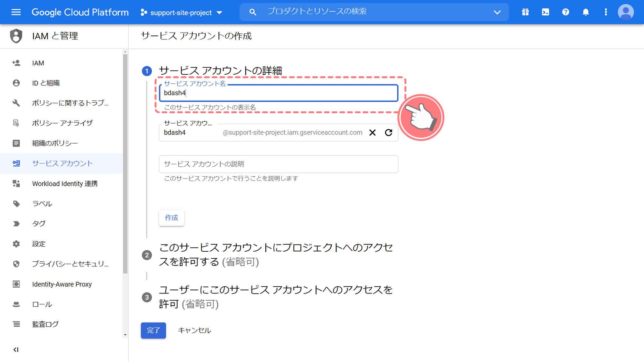Open 設定 in the sidebar
This screenshot has width=644, height=362.
(61, 244)
